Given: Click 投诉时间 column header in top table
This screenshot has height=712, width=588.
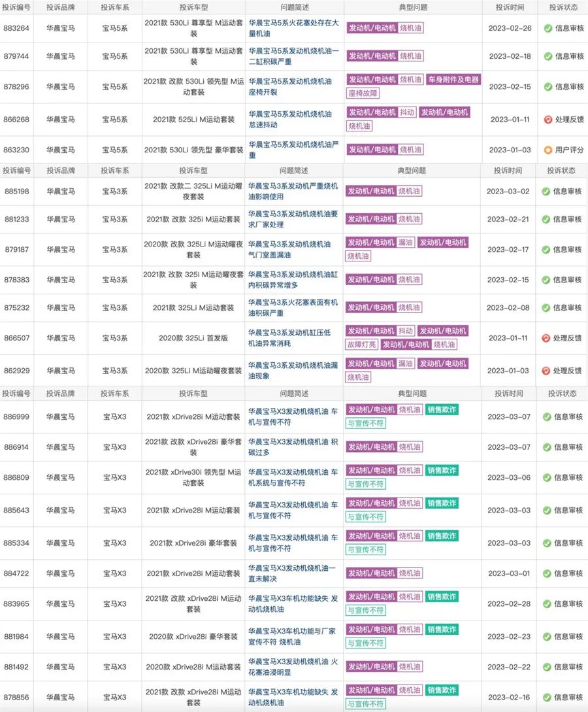Looking at the screenshot, I should point(510,7).
